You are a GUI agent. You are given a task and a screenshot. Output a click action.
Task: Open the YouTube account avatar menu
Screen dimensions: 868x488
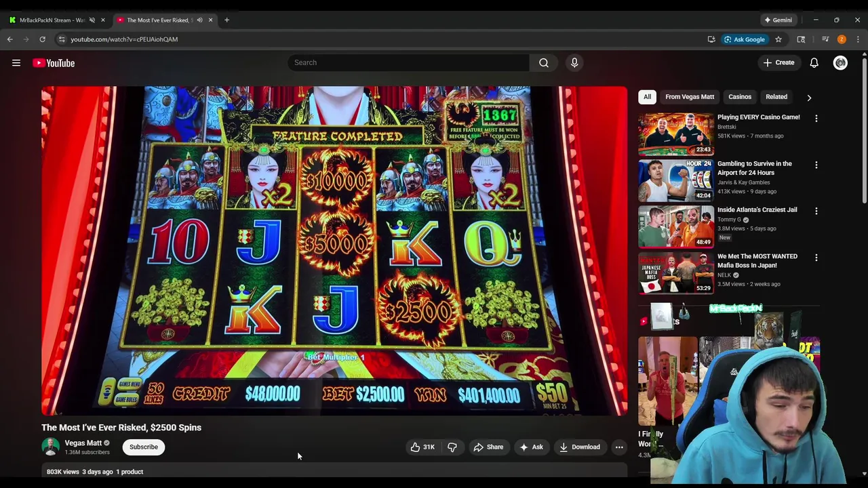point(840,62)
